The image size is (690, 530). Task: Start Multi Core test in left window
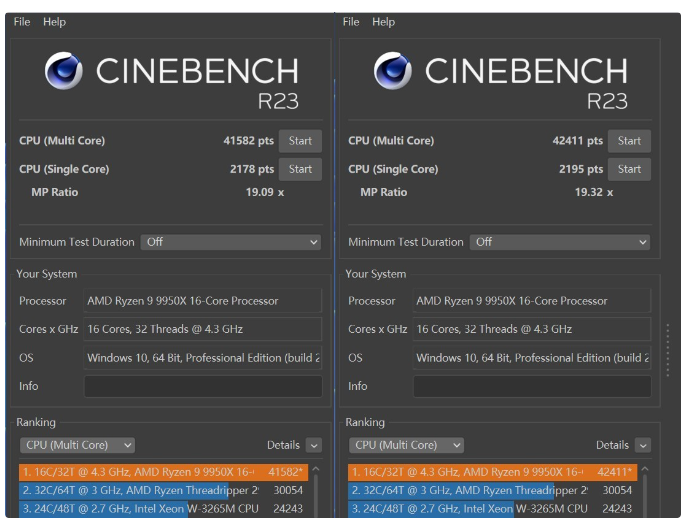click(300, 141)
